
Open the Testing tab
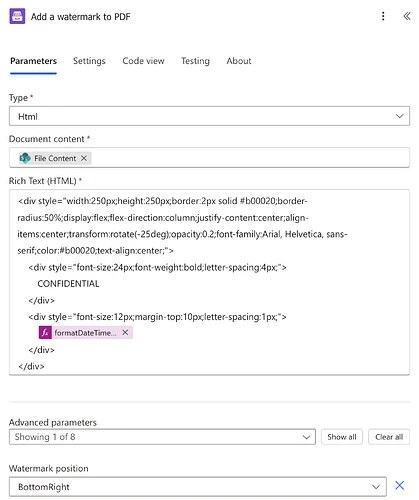pyautogui.click(x=195, y=61)
